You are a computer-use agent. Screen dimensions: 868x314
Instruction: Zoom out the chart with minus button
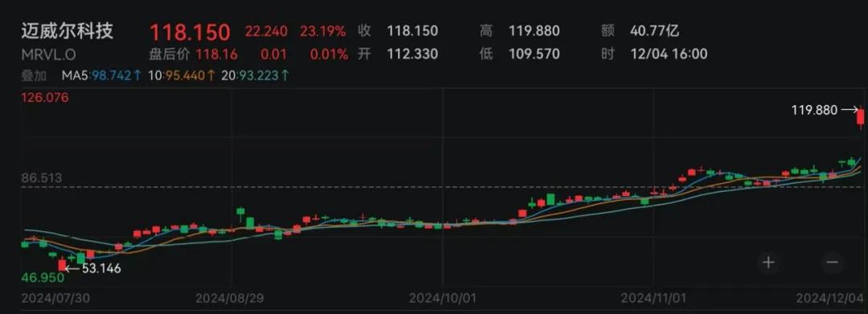pyautogui.click(x=832, y=262)
